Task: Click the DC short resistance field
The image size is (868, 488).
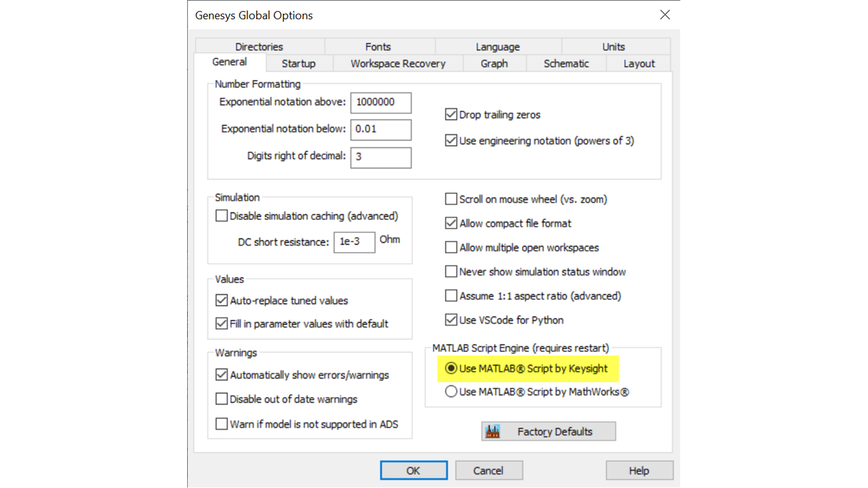Action: click(354, 242)
